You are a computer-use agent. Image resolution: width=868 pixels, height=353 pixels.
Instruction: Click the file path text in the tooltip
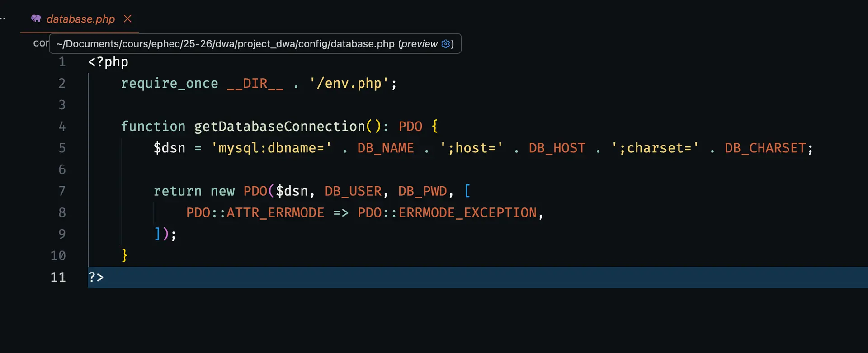coord(225,44)
